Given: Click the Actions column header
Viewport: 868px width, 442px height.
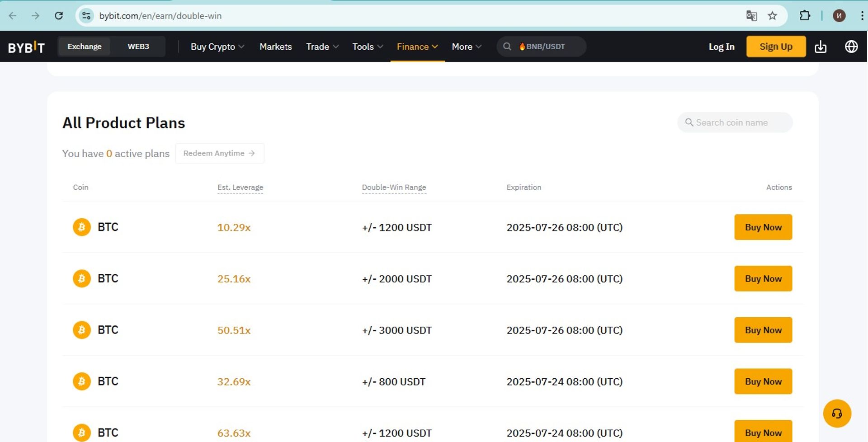Looking at the screenshot, I should point(779,187).
